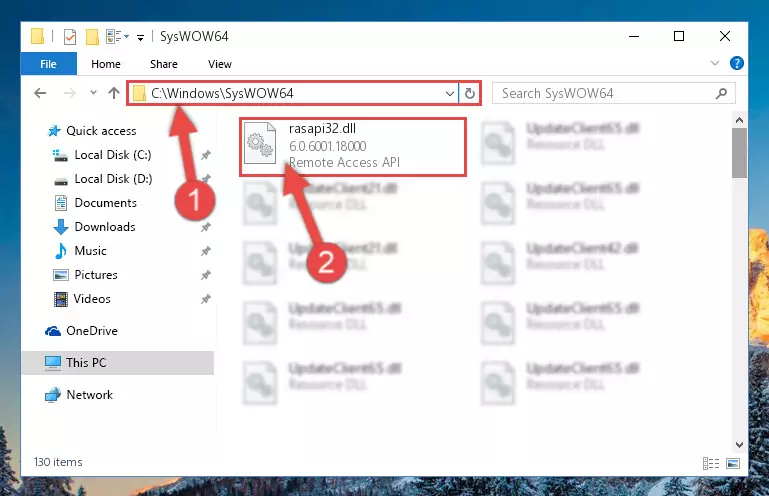Switch to the View ribbon tab
Screen dimensions: 769x496
pos(220,64)
